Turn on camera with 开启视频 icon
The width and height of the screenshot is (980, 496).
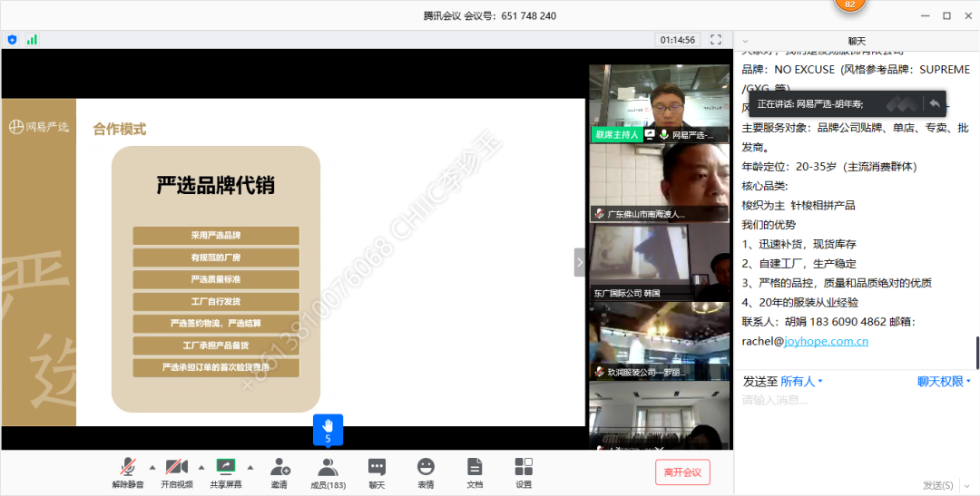coord(177,473)
